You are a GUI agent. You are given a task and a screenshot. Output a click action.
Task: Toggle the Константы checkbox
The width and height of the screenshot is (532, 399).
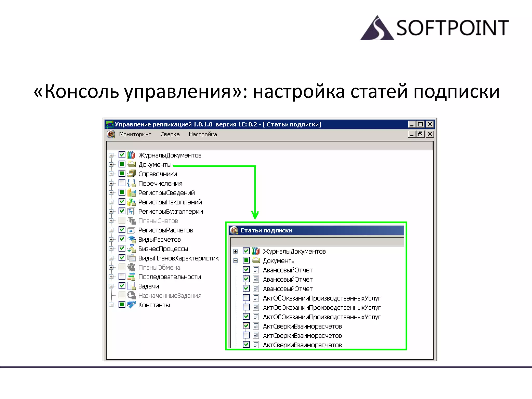click(122, 304)
